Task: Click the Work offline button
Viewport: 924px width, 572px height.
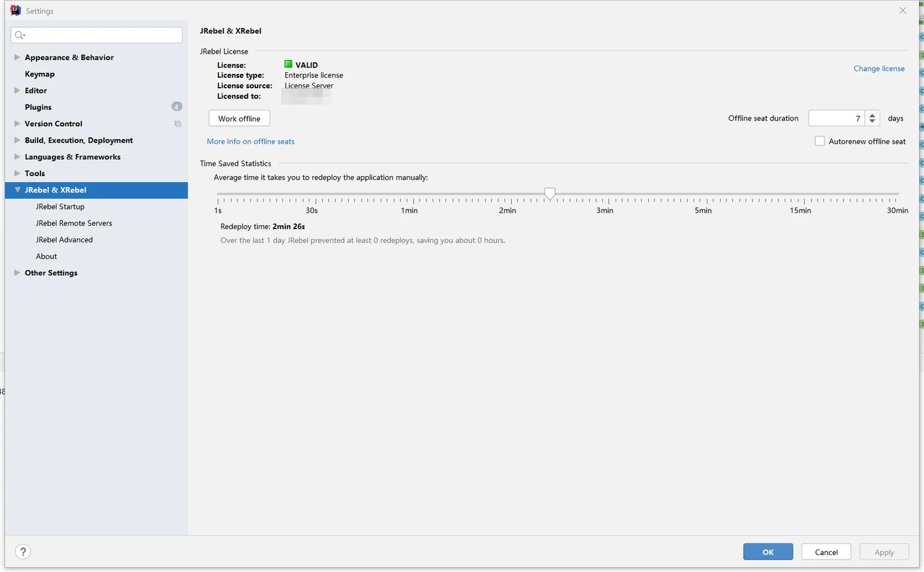Action: pos(239,118)
